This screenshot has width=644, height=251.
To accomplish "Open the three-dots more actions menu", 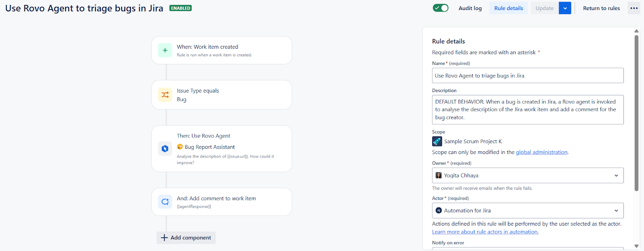I will (x=634, y=8).
